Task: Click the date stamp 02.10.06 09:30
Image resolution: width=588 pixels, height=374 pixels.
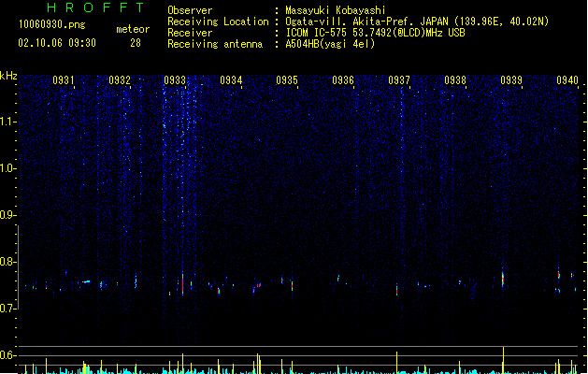Action: point(57,43)
